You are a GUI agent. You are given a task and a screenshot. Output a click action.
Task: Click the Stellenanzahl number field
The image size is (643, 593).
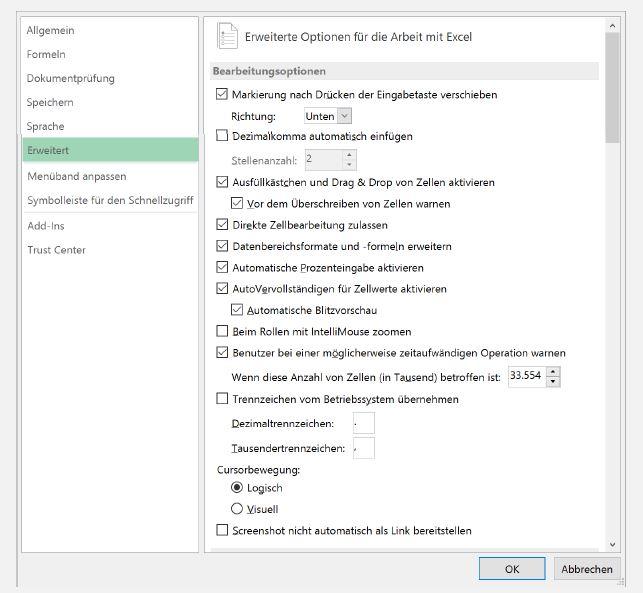click(x=323, y=160)
